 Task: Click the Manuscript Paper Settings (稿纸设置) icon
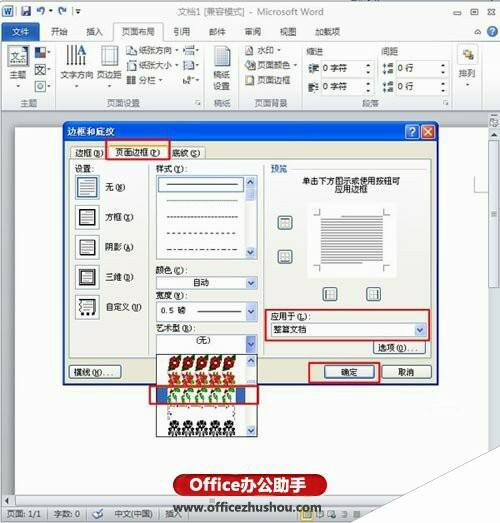pos(222,69)
